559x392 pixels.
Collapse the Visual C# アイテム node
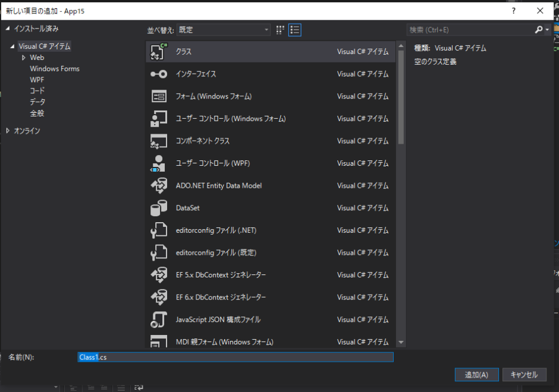pos(12,46)
